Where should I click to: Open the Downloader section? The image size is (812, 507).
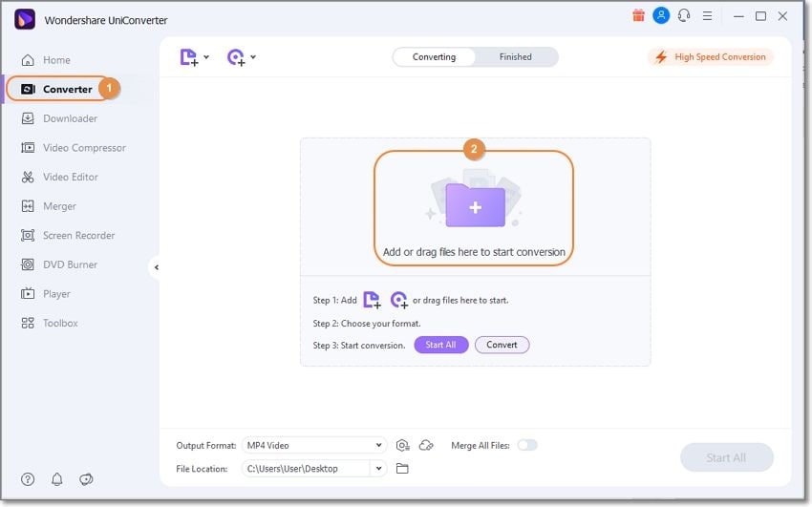[70, 118]
